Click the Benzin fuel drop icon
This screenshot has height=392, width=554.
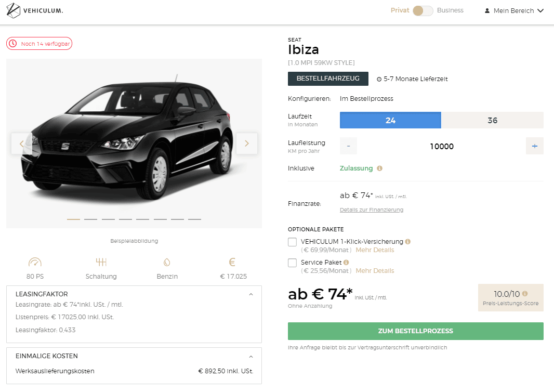coord(167,263)
